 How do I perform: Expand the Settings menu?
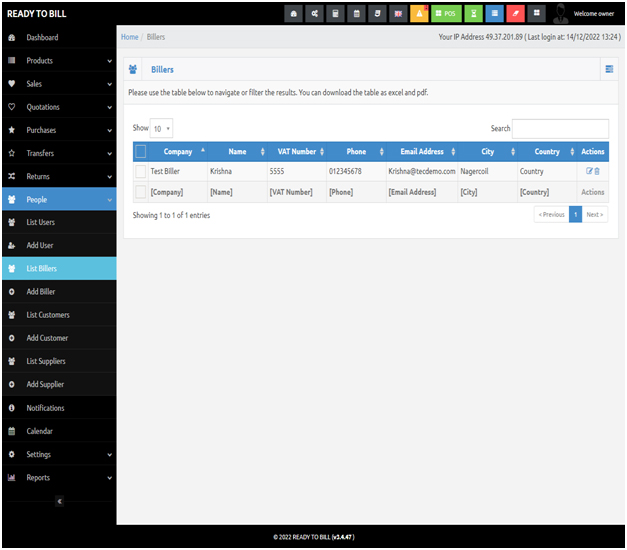(59, 454)
